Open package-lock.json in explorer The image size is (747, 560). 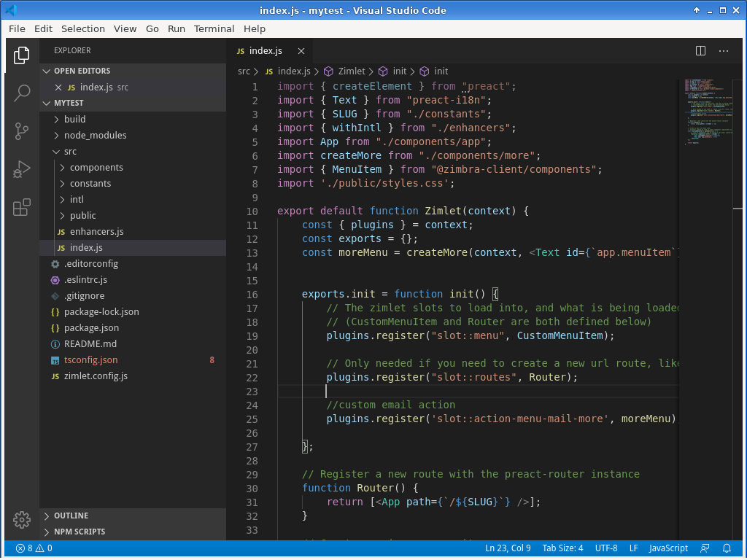[x=133, y=312]
